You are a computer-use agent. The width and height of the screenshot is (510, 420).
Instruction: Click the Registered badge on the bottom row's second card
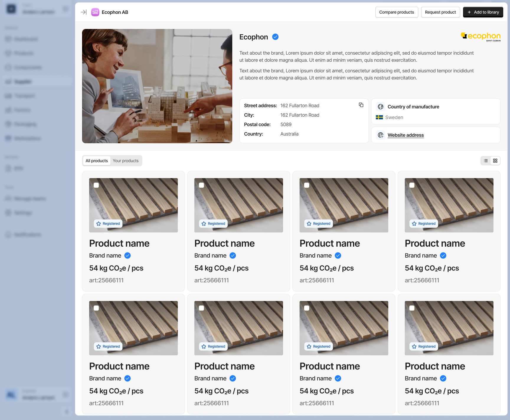[213, 346]
